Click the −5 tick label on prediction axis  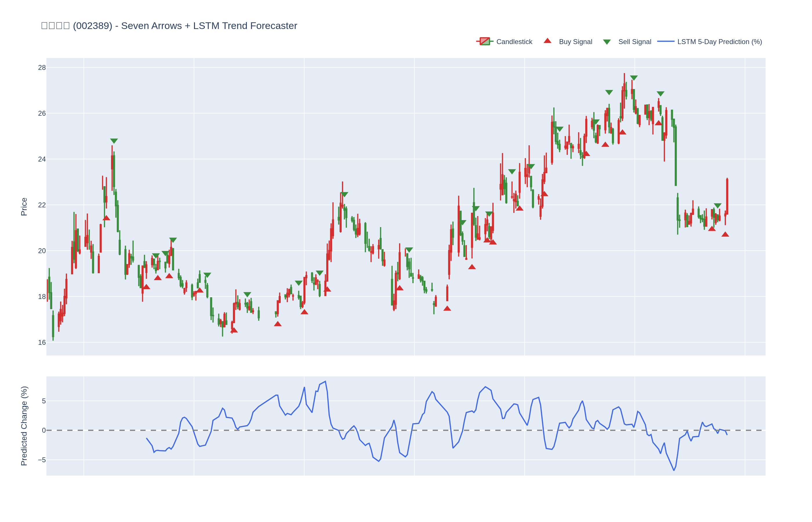pyautogui.click(x=42, y=460)
